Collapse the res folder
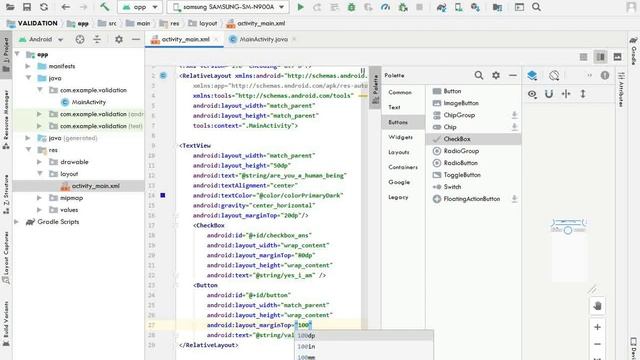 tap(28, 150)
